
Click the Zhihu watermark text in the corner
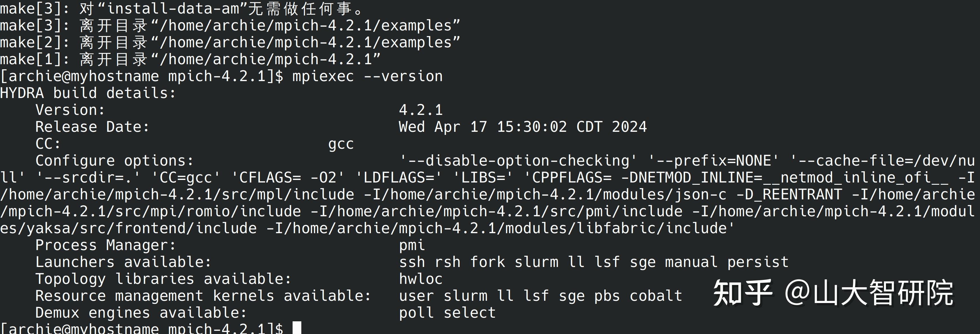point(833,293)
